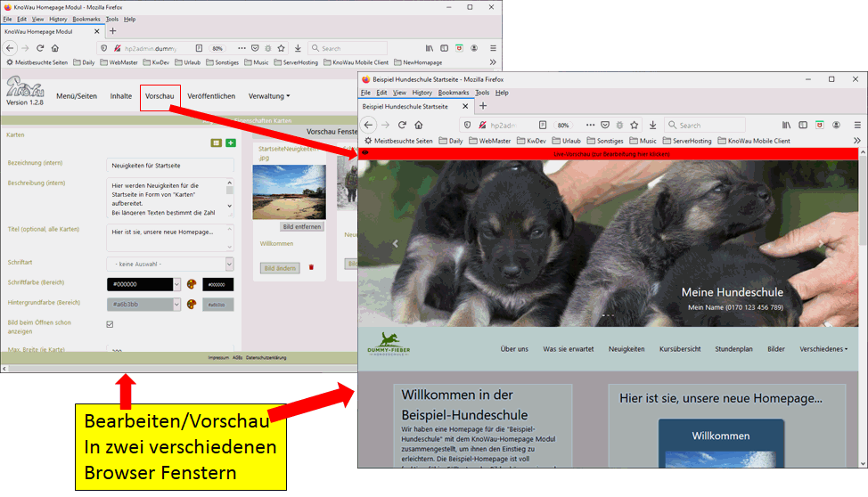
Task: Click the red trash icon under Willkommen card
Action: coord(311,267)
